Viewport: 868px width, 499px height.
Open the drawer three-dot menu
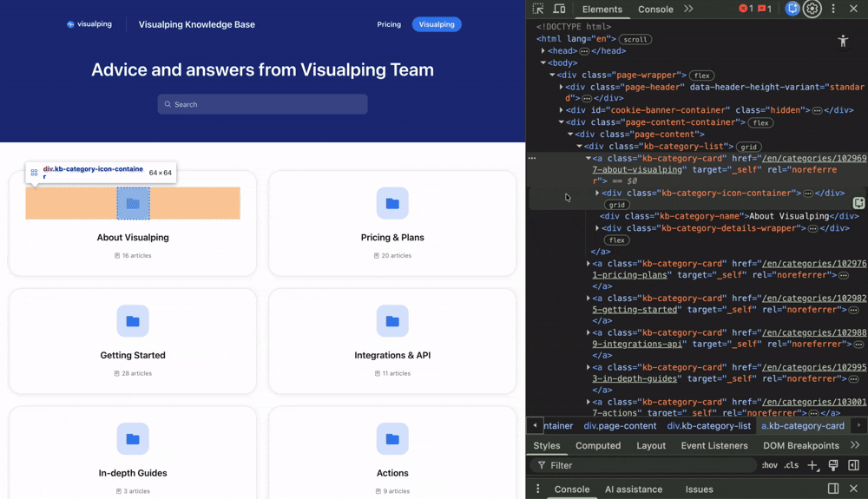coord(537,489)
